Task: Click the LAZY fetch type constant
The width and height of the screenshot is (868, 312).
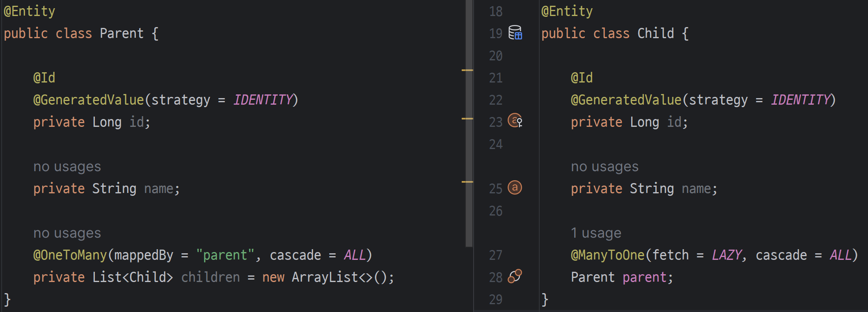Action: coord(726,255)
